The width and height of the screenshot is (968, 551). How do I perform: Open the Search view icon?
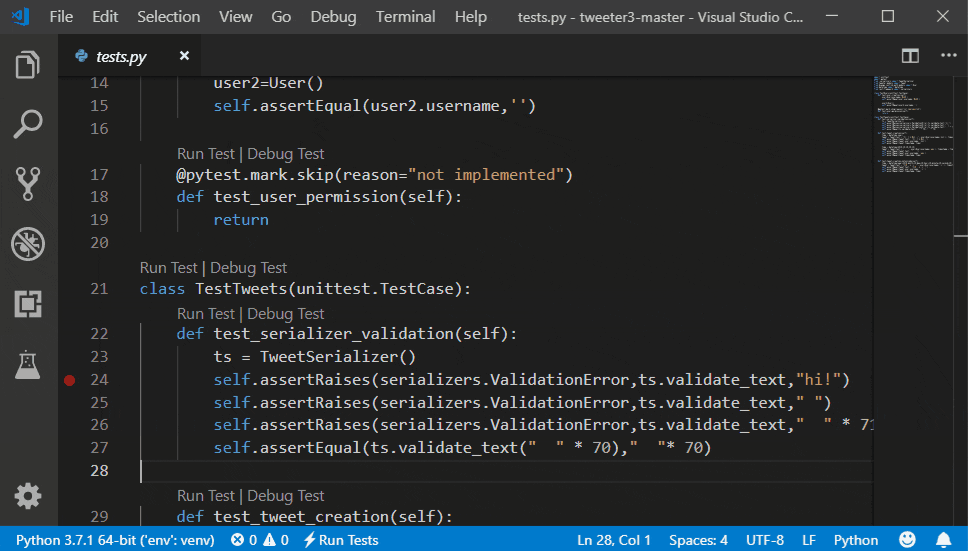[28, 125]
